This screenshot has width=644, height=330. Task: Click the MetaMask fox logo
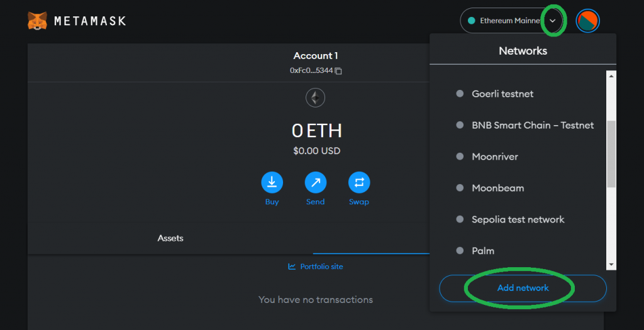coord(37,21)
